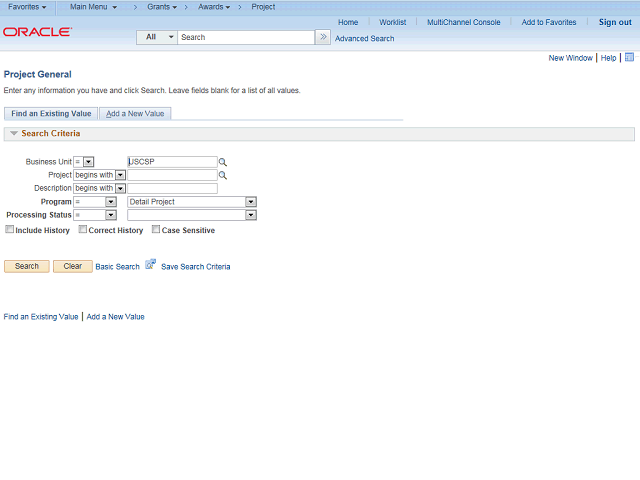The height and width of the screenshot is (480, 640).
Task: Focus the global Search text box
Action: pos(246,37)
